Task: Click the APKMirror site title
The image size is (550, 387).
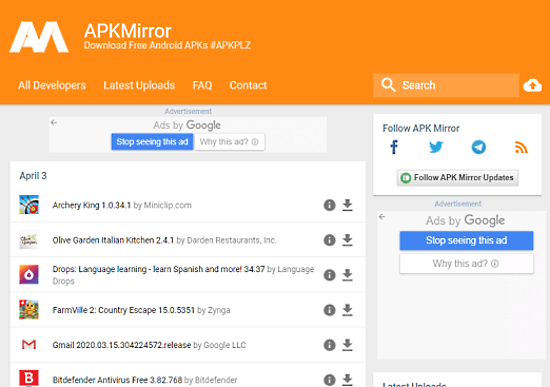Action: [x=128, y=31]
